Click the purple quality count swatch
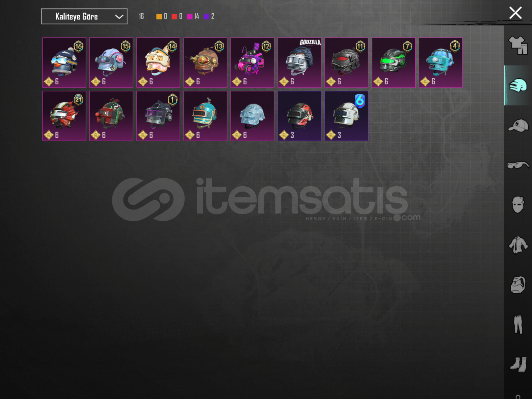Image resolution: width=532 pixels, height=399 pixels. point(207,16)
